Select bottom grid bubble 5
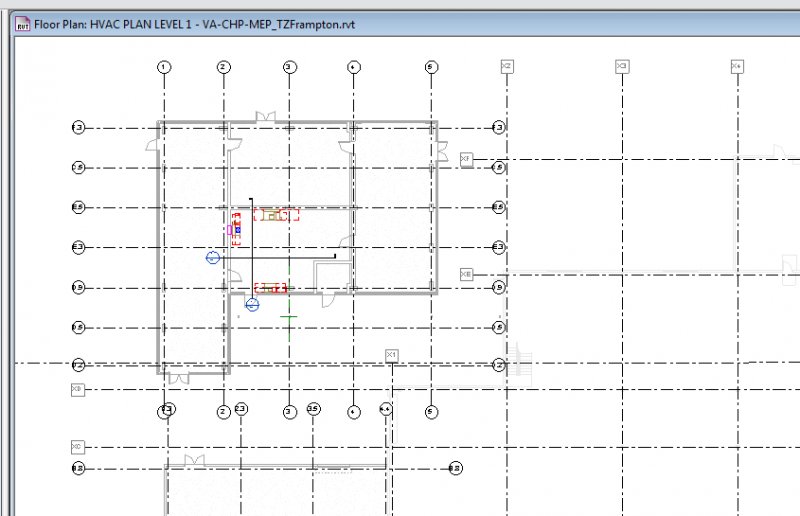The width and height of the screenshot is (800, 516). 431,412
